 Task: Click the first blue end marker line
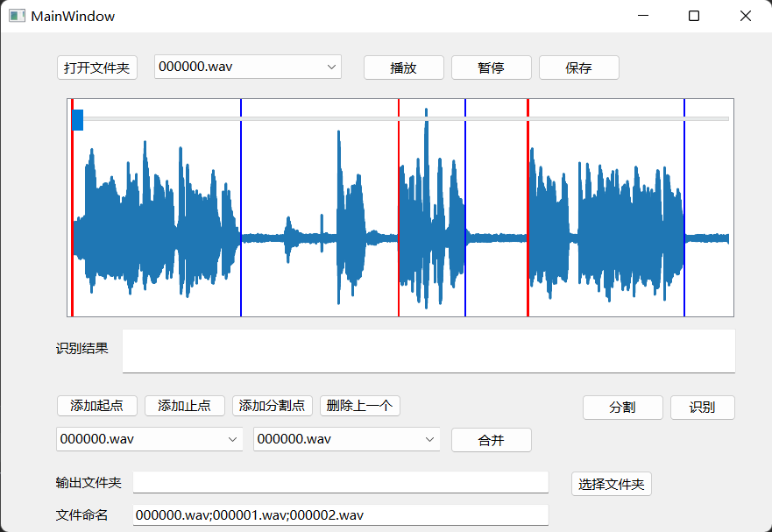point(241,208)
